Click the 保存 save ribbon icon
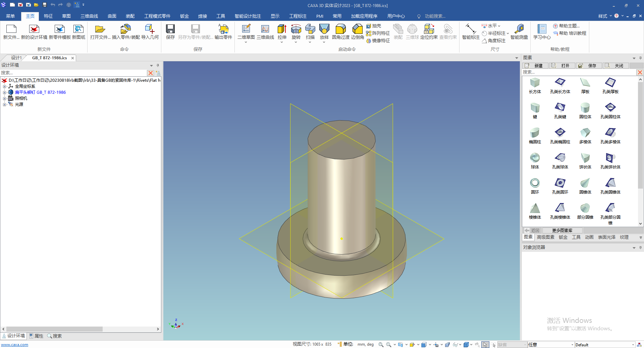644x348 pixels. pos(170,32)
